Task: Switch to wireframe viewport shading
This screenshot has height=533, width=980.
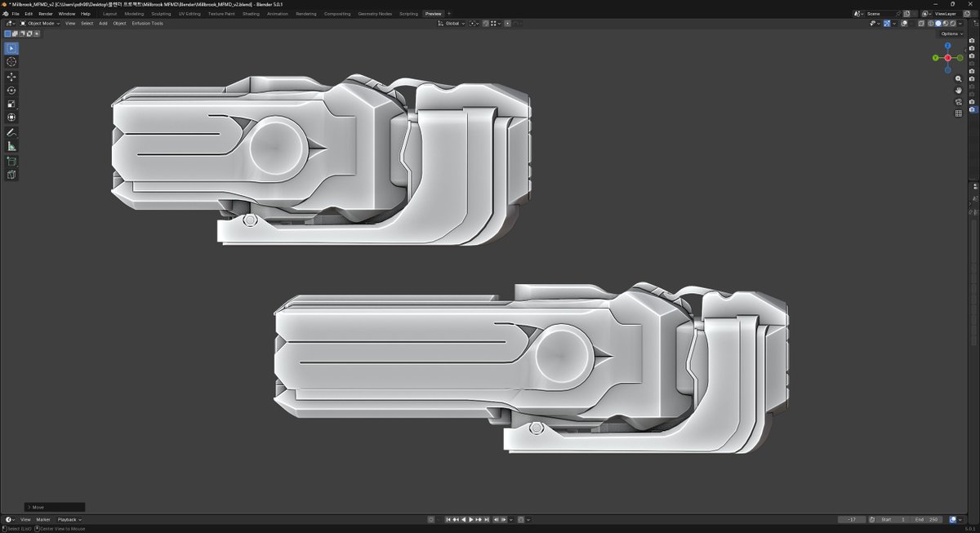Action: pos(930,24)
